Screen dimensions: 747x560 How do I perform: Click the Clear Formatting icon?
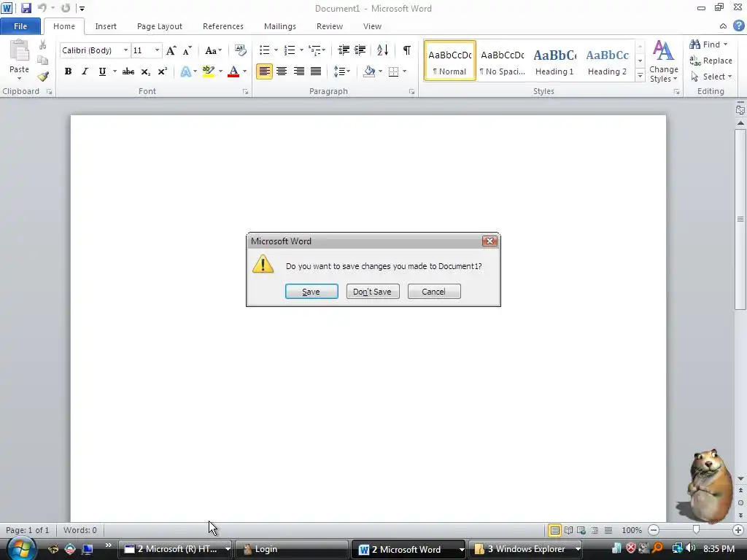click(241, 50)
